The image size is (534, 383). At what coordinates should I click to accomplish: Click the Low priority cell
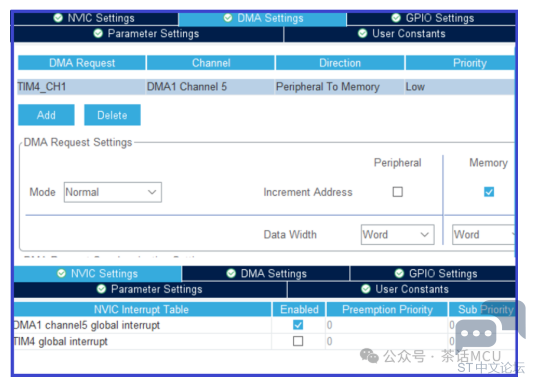point(459,87)
